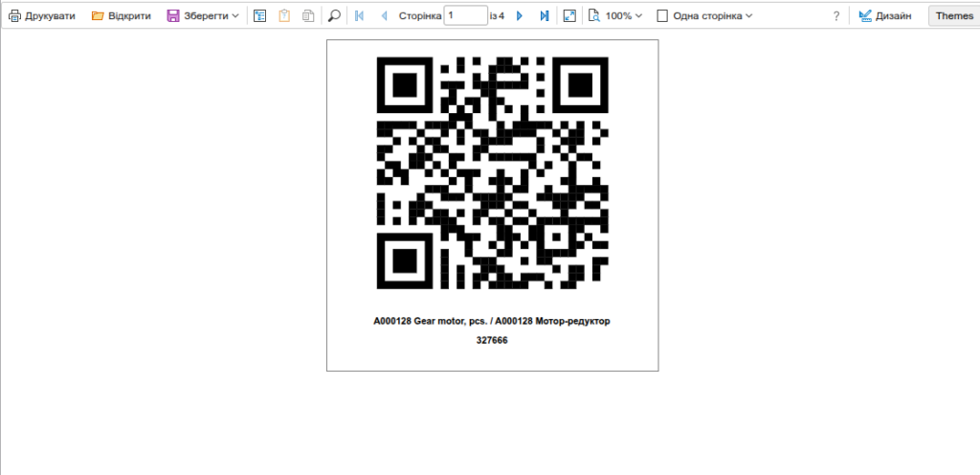Open the Themes menu

coord(953,16)
